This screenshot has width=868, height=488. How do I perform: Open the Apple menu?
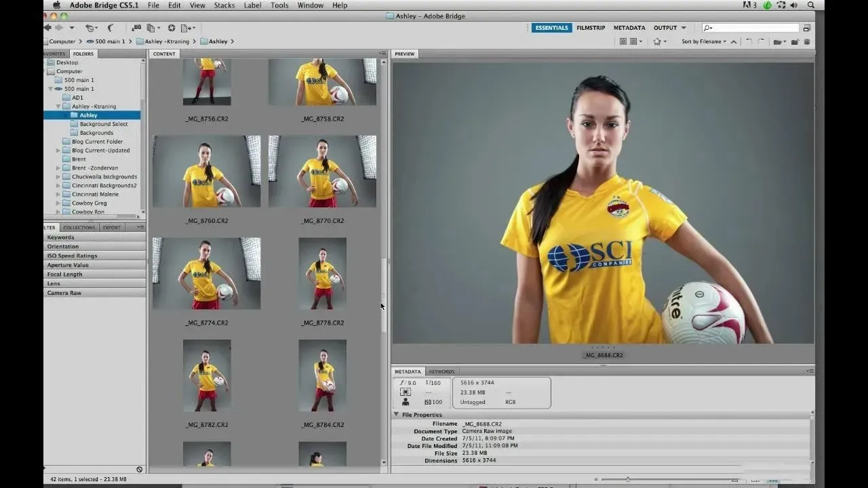56,5
